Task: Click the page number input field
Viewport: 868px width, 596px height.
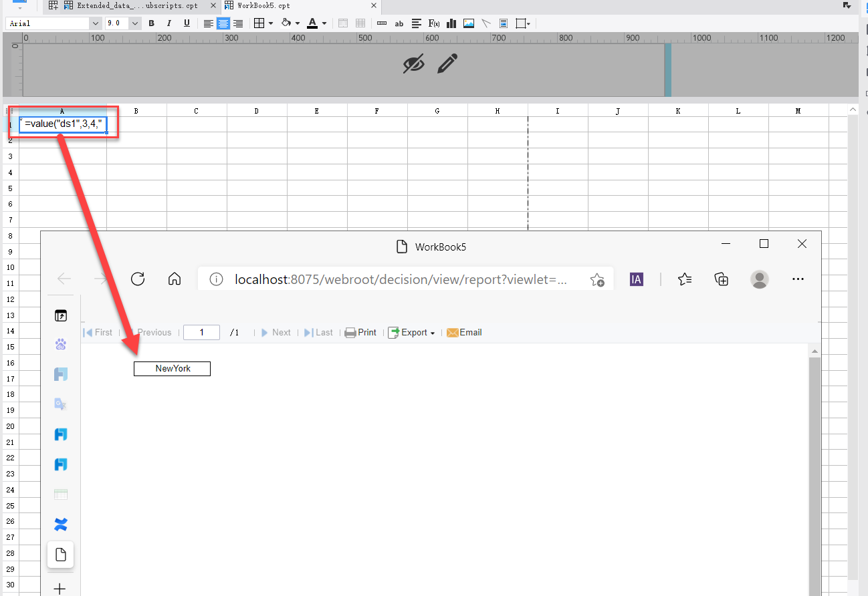Action: coord(201,332)
